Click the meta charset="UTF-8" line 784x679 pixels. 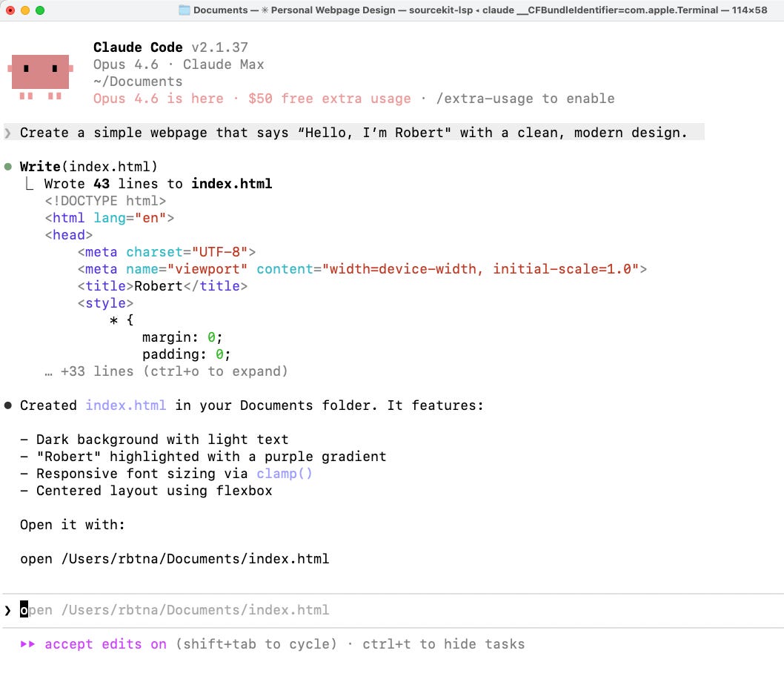167,252
